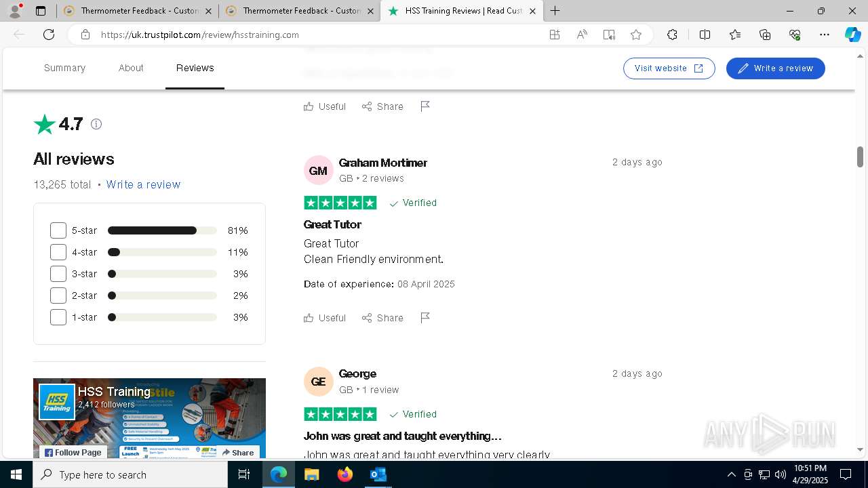Switch to the Summary tab

point(64,68)
